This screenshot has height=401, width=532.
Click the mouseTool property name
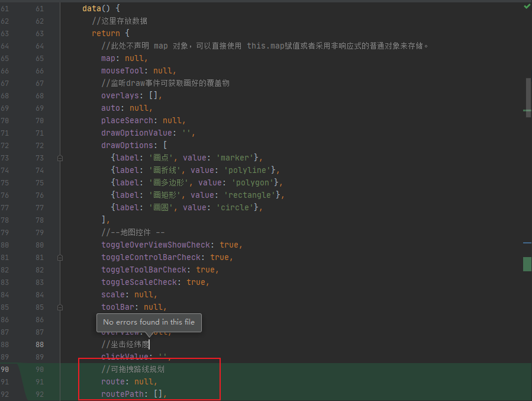click(121, 70)
